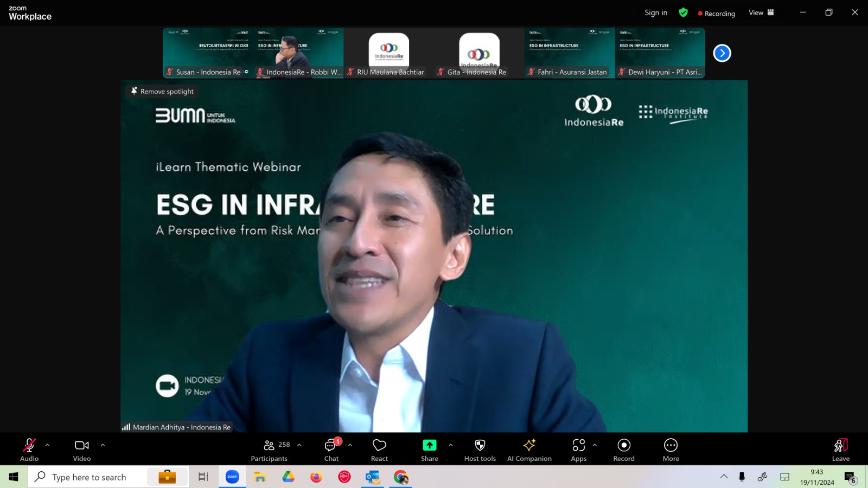Open the Chat panel
Viewport: 868px width, 488px height.
click(331, 450)
